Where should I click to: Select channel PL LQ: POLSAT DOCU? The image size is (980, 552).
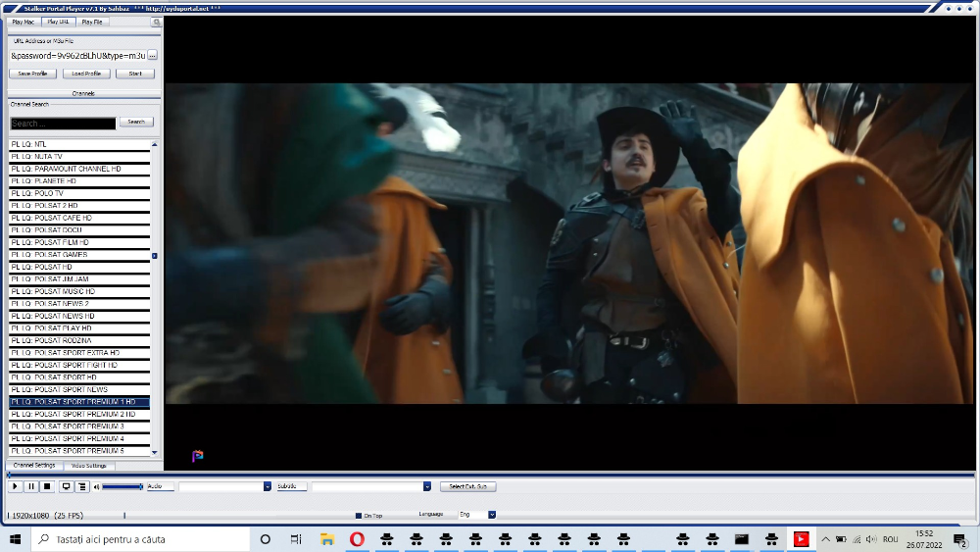pyautogui.click(x=79, y=230)
